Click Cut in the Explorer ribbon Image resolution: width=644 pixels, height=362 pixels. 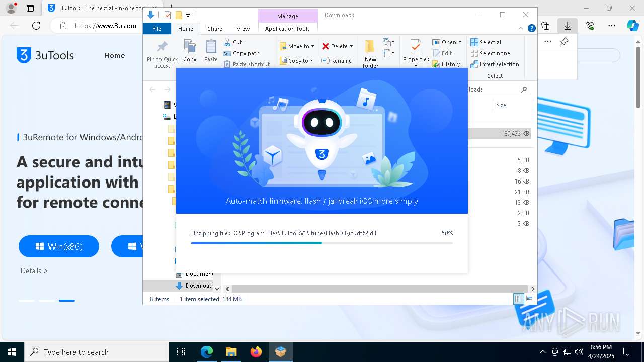pyautogui.click(x=233, y=42)
